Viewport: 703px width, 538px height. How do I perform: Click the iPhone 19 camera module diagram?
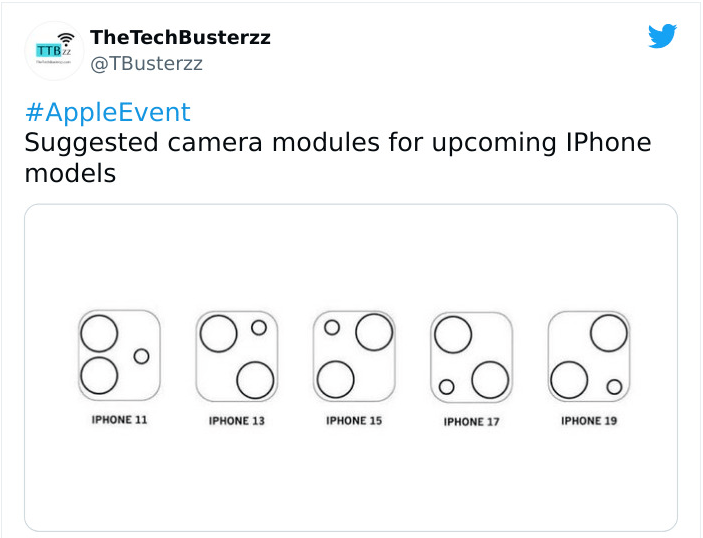(x=589, y=356)
